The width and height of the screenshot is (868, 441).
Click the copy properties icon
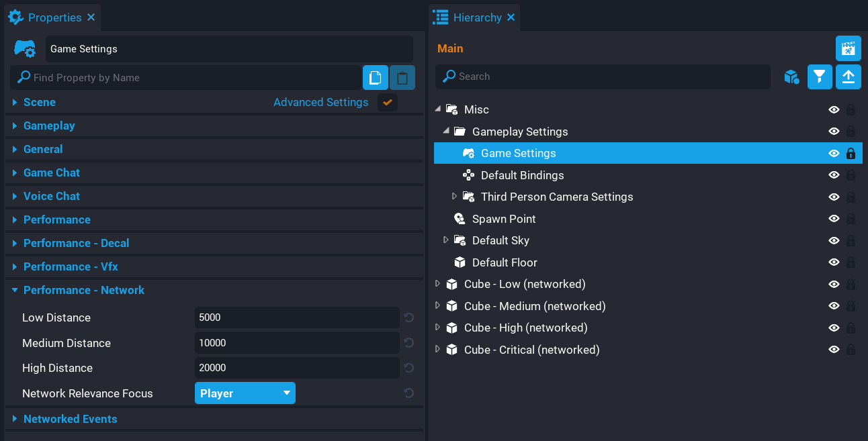(376, 78)
